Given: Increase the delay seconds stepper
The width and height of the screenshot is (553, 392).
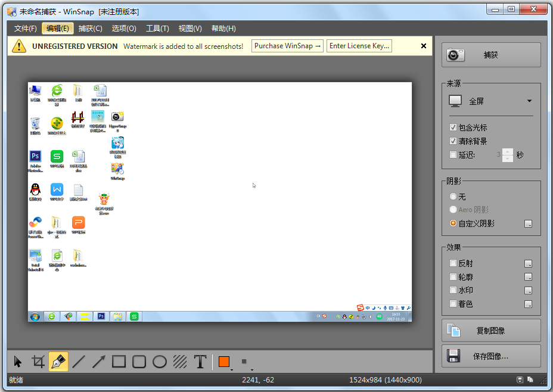Looking at the screenshot, I should coord(508,152).
